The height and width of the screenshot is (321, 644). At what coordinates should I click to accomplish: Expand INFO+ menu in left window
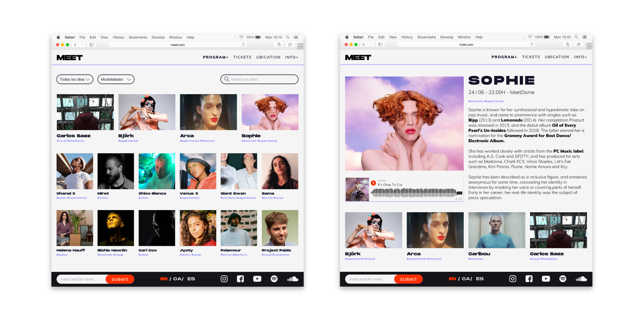[x=292, y=57]
